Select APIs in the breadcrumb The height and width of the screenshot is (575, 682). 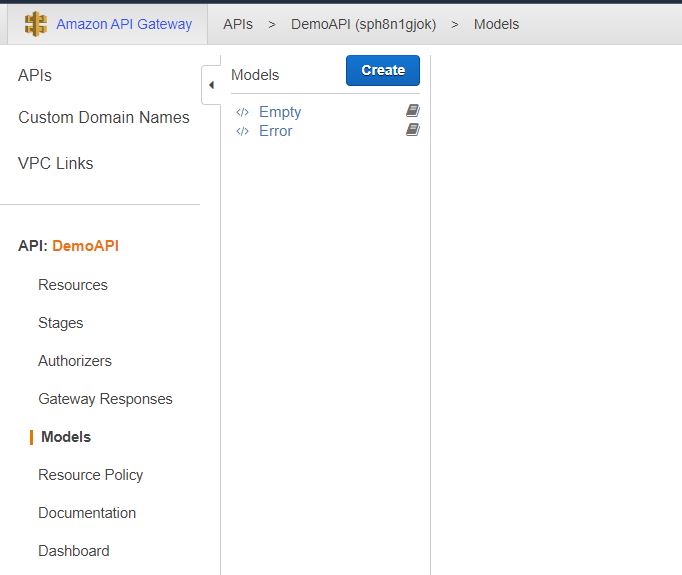237,24
